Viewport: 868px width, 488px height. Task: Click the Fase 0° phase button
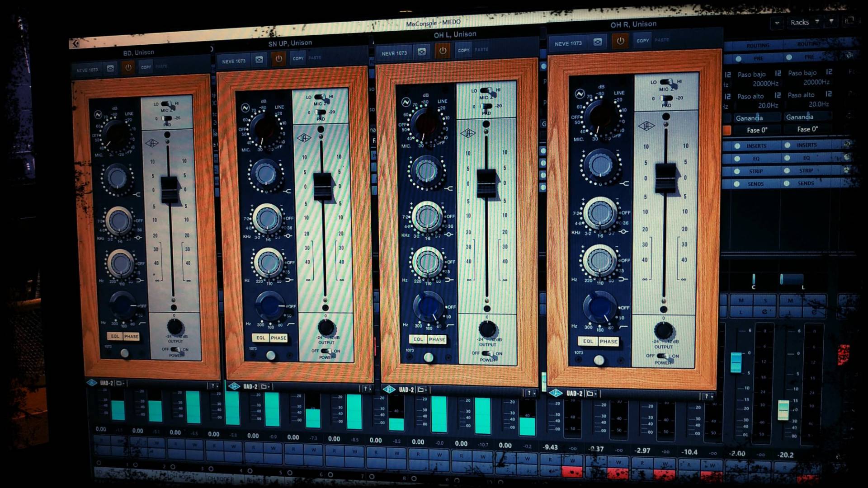tap(757, 130)
